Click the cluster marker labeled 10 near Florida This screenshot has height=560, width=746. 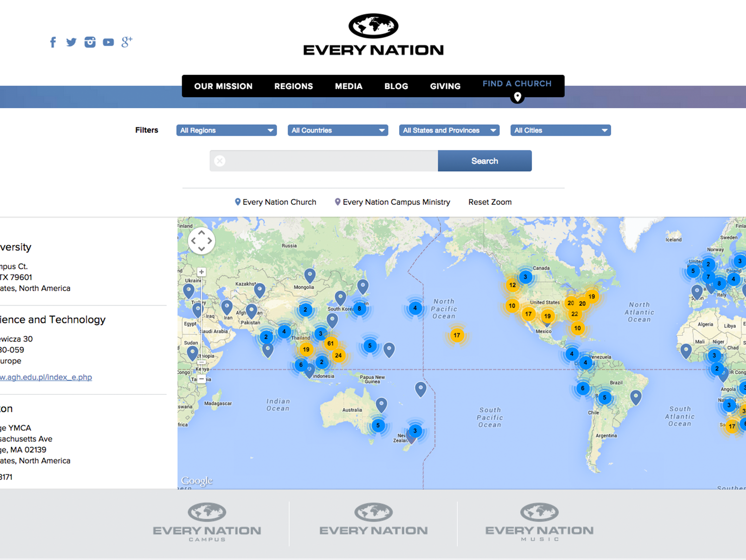click(x=577, y=328)
